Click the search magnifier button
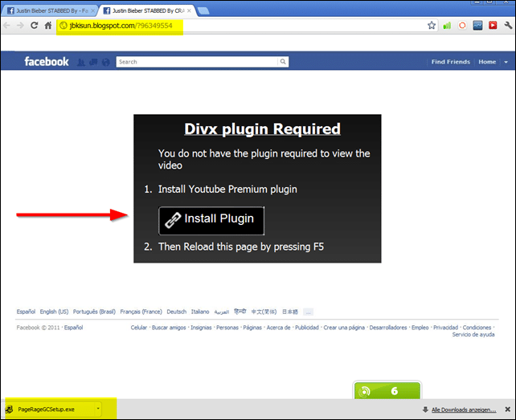The image size is (516, 420). tap(283, 62)
